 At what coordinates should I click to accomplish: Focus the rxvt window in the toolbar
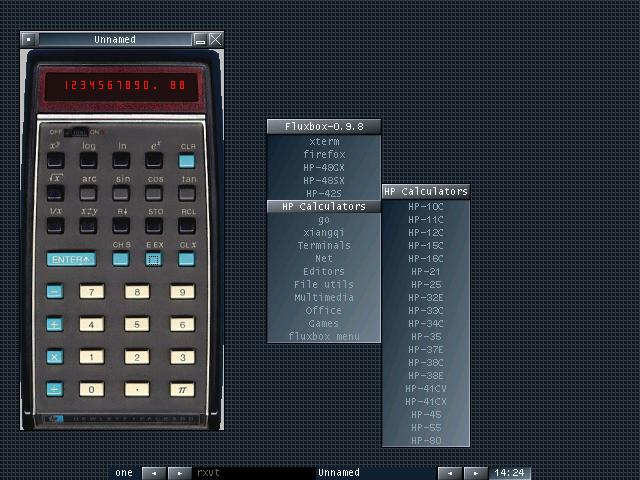pyautogui.click(x=254, y=473)
